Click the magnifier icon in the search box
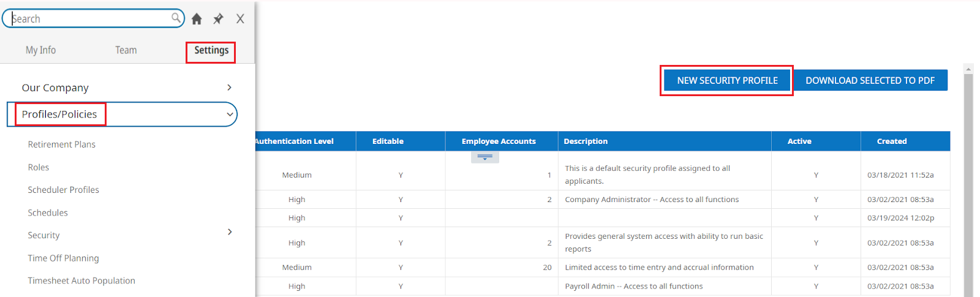Viewport: 980px width, 297px height. 176,18
